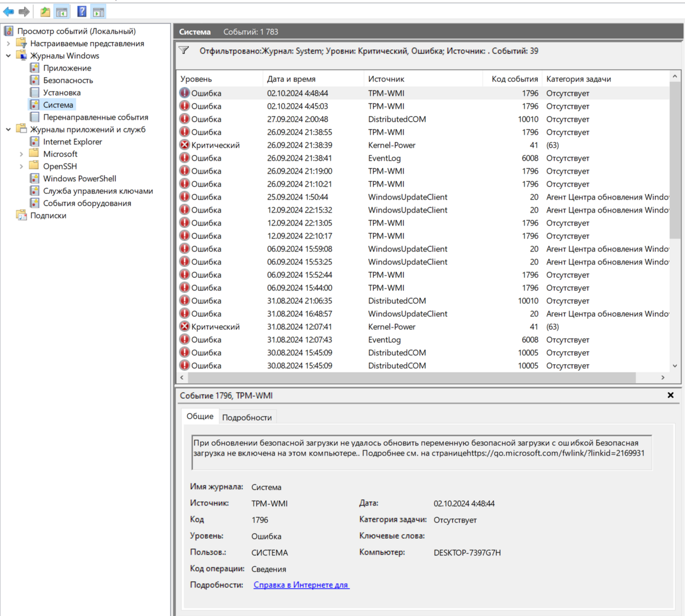Sort by the Источник column header

coord(386,79)
